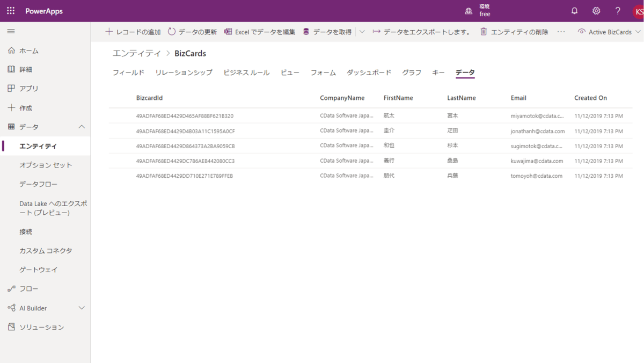Click レコードの追加 button
The width and height of the screenshot is (644, 363).
click(x=133, y=32)
